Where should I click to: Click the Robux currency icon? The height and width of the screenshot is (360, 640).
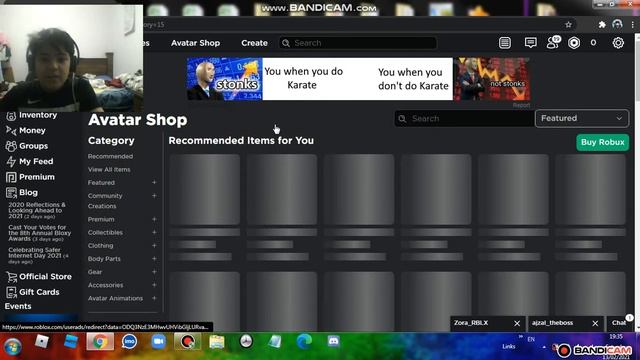click(x=574, y=43)
